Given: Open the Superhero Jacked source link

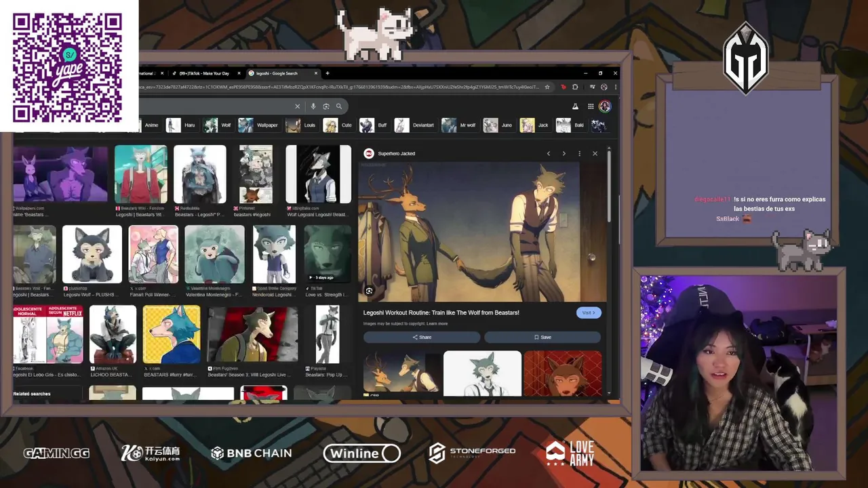Looking at the screenshot, I should [x=396, y=154].
